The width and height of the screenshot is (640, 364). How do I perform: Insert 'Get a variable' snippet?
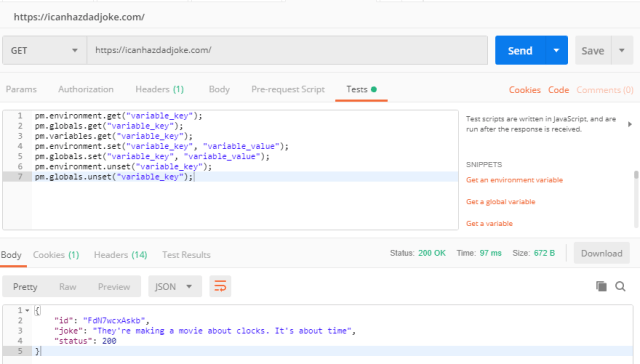point(489,223)
